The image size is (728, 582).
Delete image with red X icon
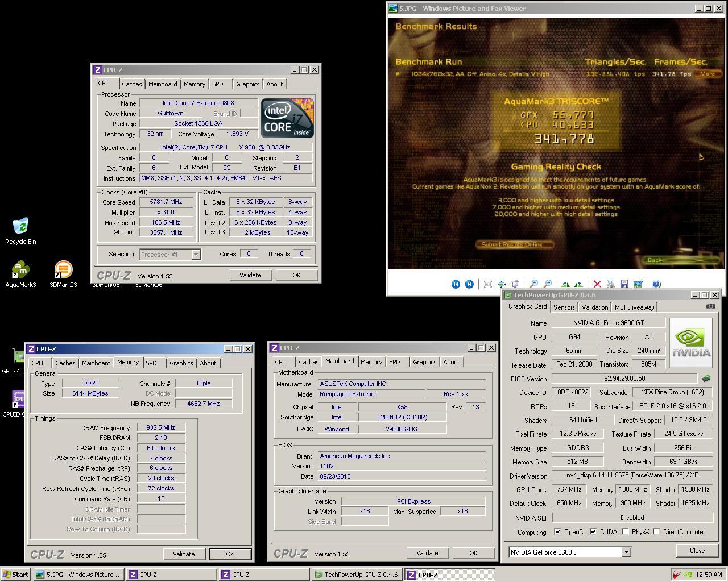point(597,284)
